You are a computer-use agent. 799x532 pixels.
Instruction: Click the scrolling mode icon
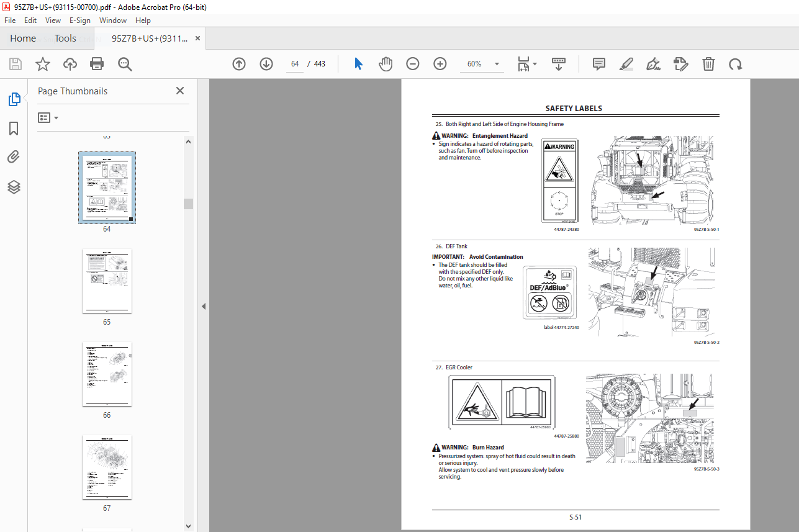(x=559, y=64)
